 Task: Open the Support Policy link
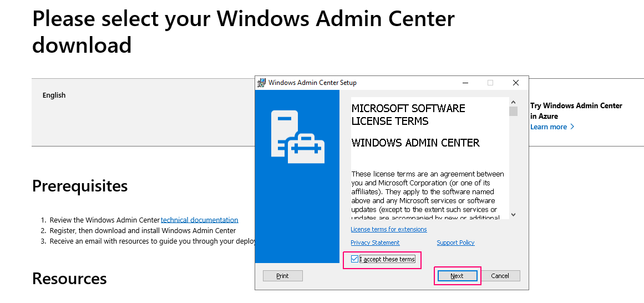[x=455, y=243]
